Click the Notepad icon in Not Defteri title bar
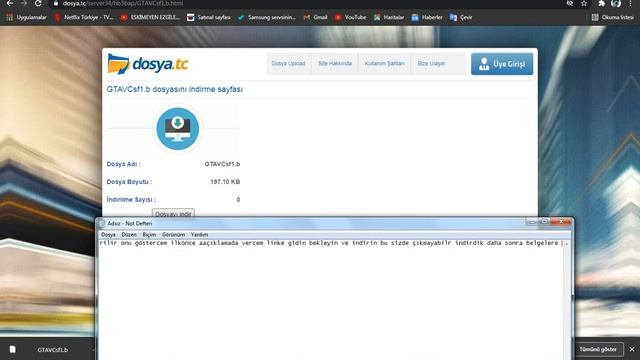Screen dimensions: 640x360 [102, 224]
